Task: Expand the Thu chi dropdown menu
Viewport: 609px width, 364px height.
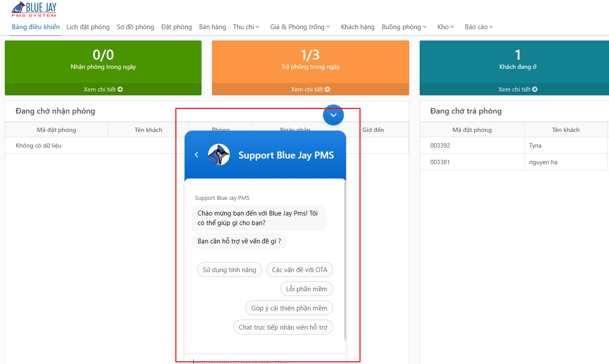Action: [246, 27]
